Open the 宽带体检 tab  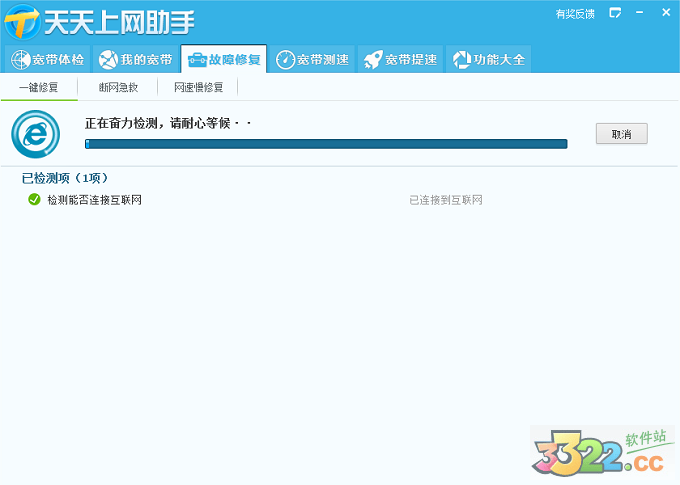pyautogui.click(x=47, y=60)
